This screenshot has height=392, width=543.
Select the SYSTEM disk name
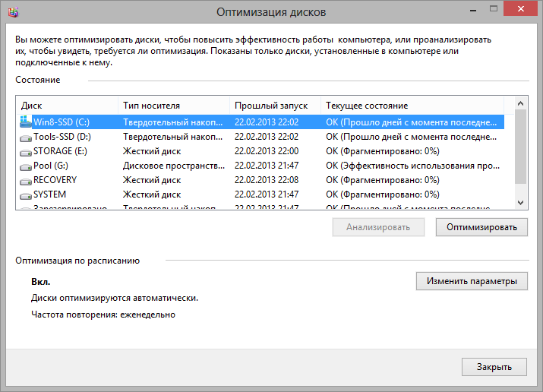click(x=49, y=194)
